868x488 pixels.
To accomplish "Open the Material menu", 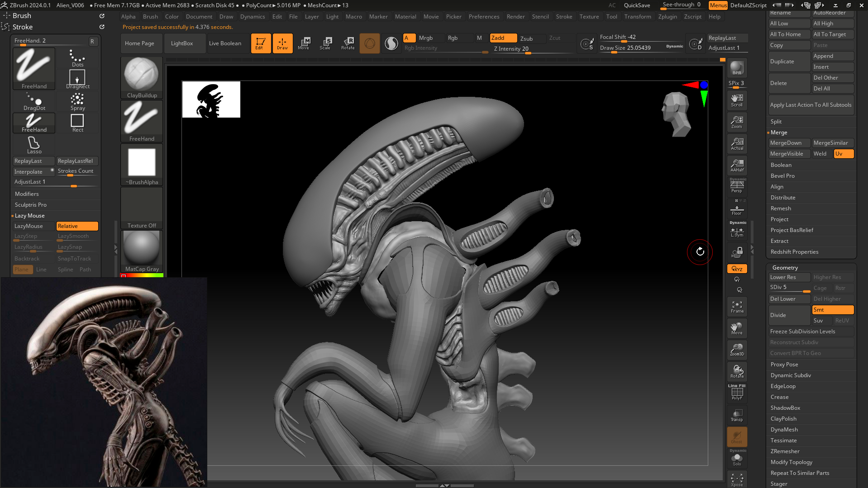I will coord(405,17).
